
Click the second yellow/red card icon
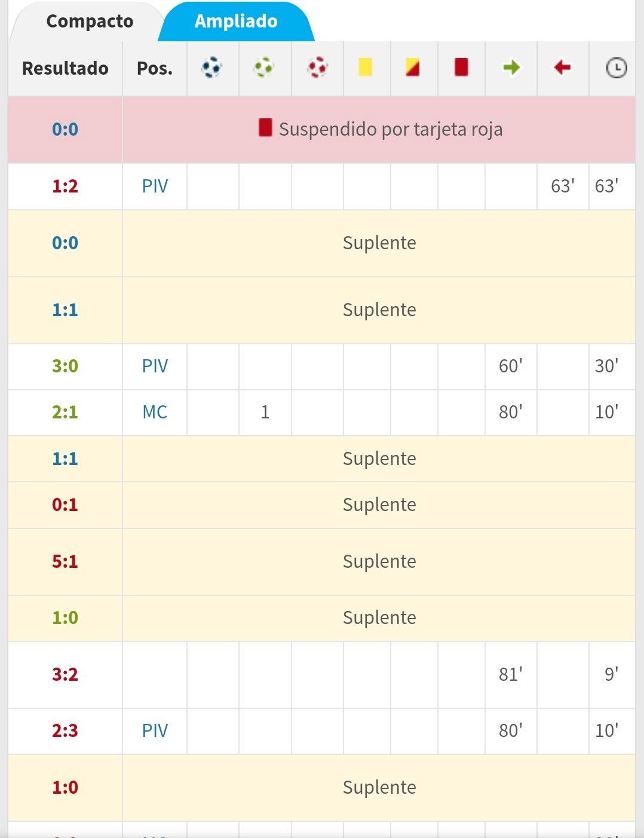[x=412, y=67]
